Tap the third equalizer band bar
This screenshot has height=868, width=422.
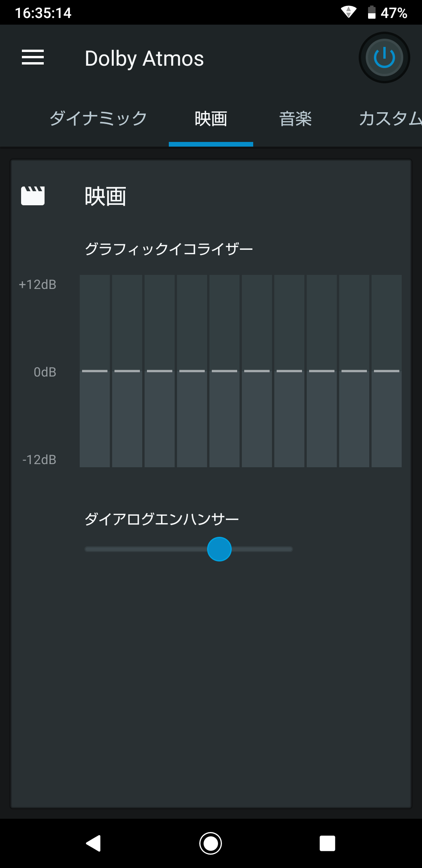[x=159, y=371]
